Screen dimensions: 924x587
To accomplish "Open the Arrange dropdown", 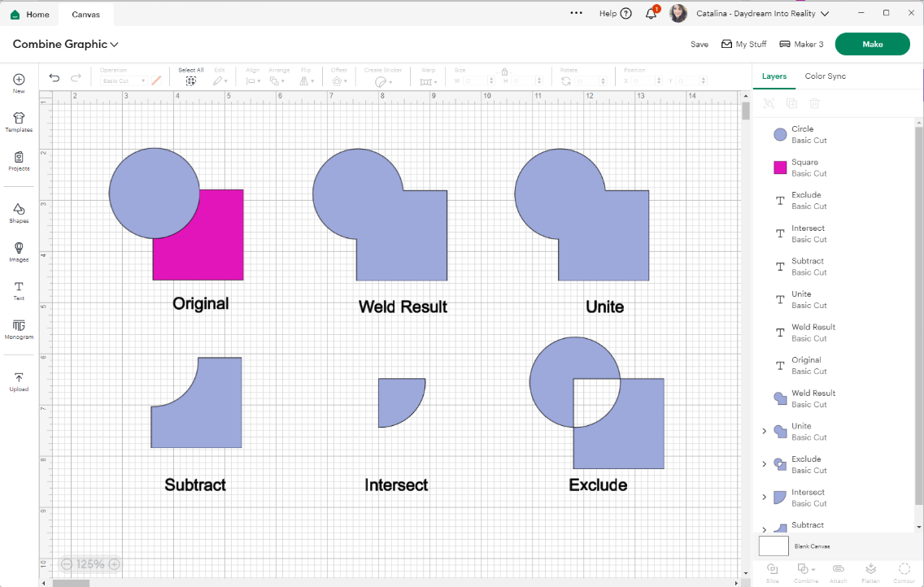I will pos(277,81).
